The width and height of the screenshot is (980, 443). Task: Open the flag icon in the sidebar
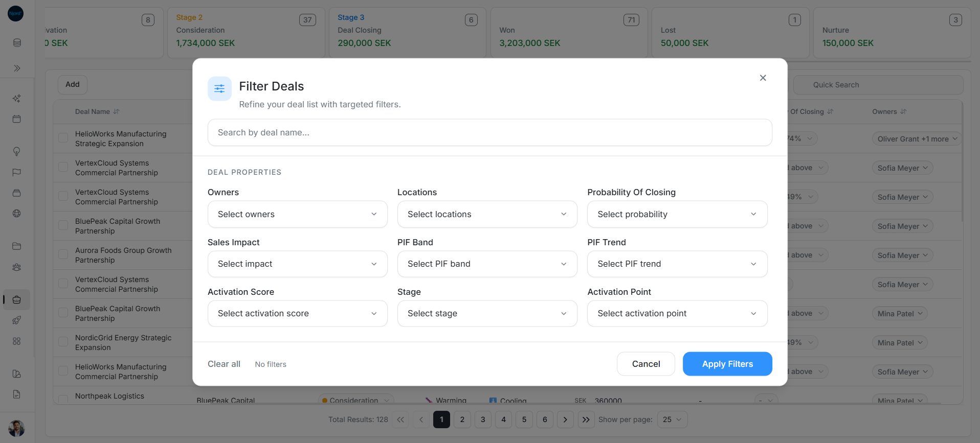pos(17,172)
